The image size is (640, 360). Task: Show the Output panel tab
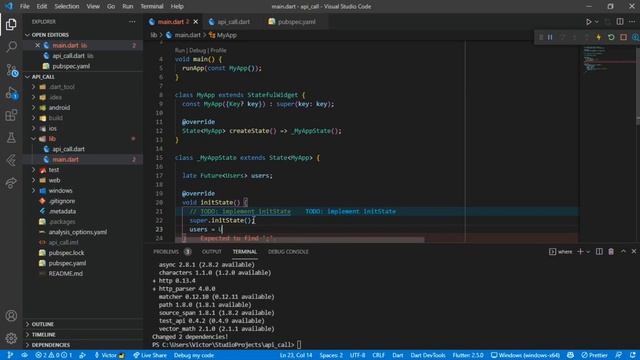click(x=211, y=252)
